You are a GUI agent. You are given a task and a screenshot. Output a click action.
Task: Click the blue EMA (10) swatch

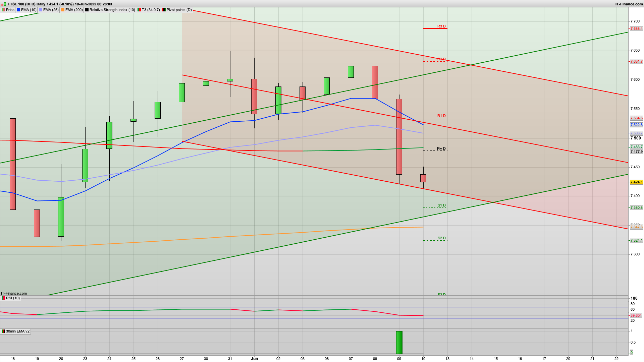point(19,10)
